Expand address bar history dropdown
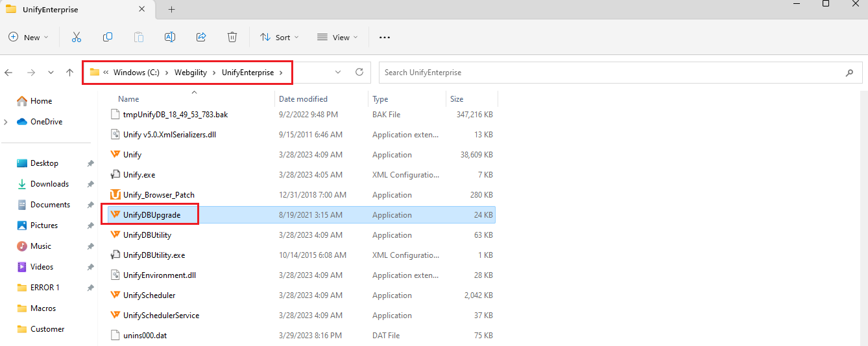The height and width of the screenshot is (346, 868). [x=337, y=72]
